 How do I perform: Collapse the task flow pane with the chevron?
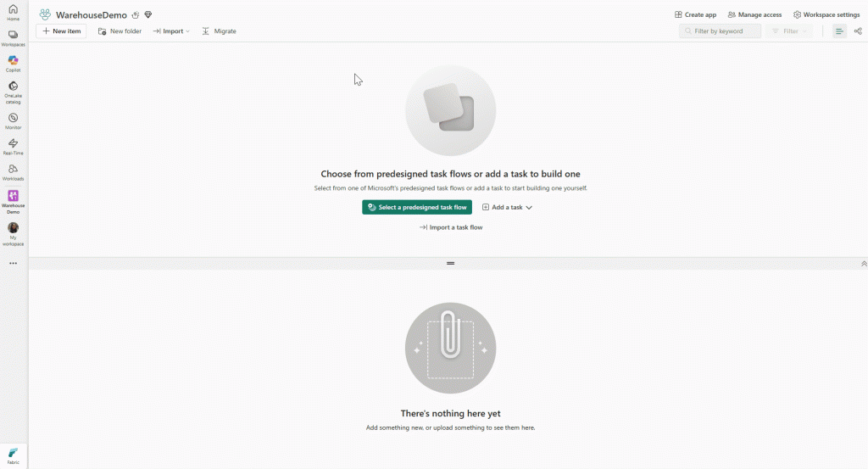(x=864, y=264)
